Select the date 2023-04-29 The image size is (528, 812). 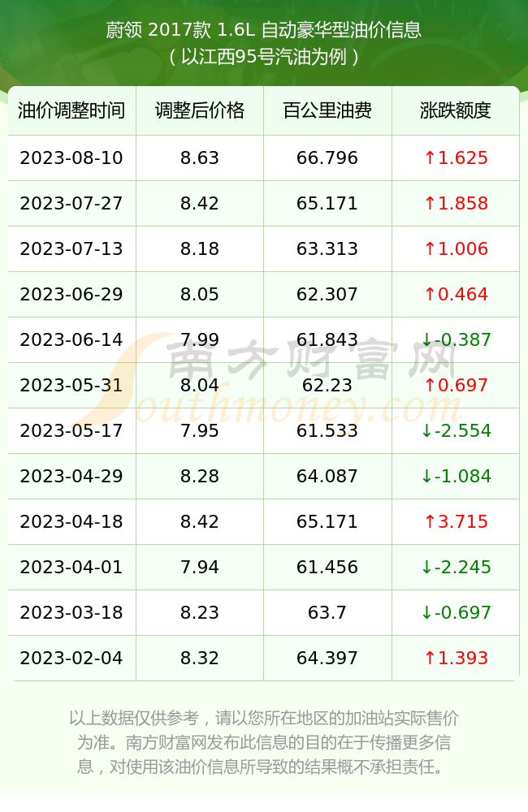(x=71, y=477)
